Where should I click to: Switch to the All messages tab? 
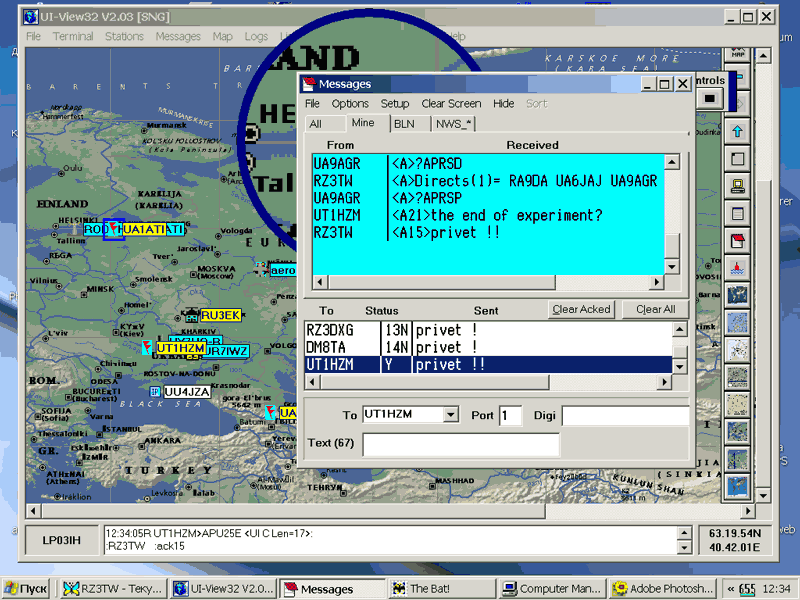tap(324, 124)
